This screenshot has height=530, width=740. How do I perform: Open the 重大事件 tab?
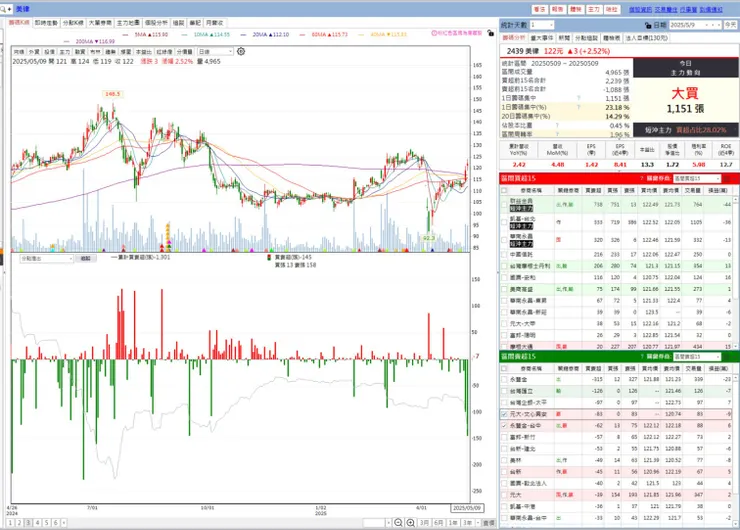pos(542,38)
